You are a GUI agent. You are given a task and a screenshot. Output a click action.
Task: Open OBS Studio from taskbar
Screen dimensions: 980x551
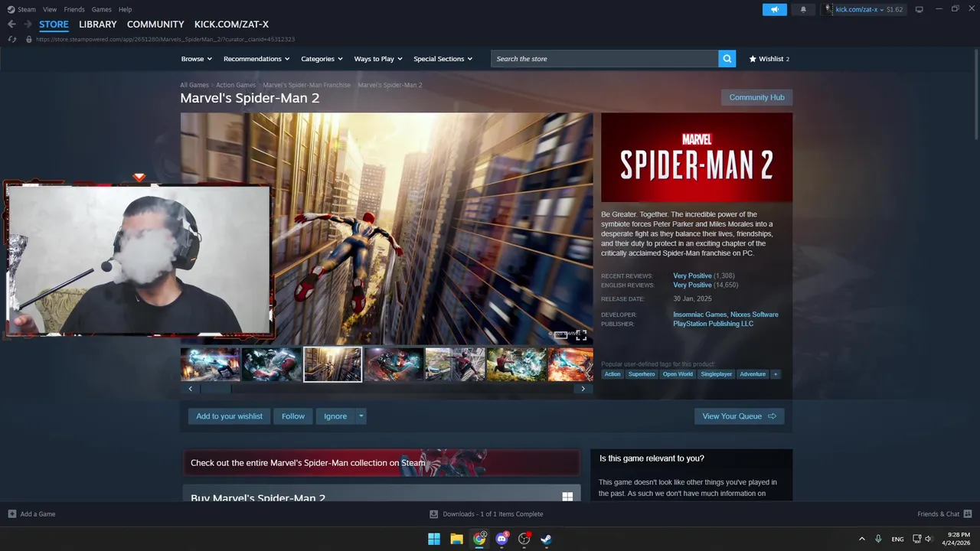(x=524, y=539)
